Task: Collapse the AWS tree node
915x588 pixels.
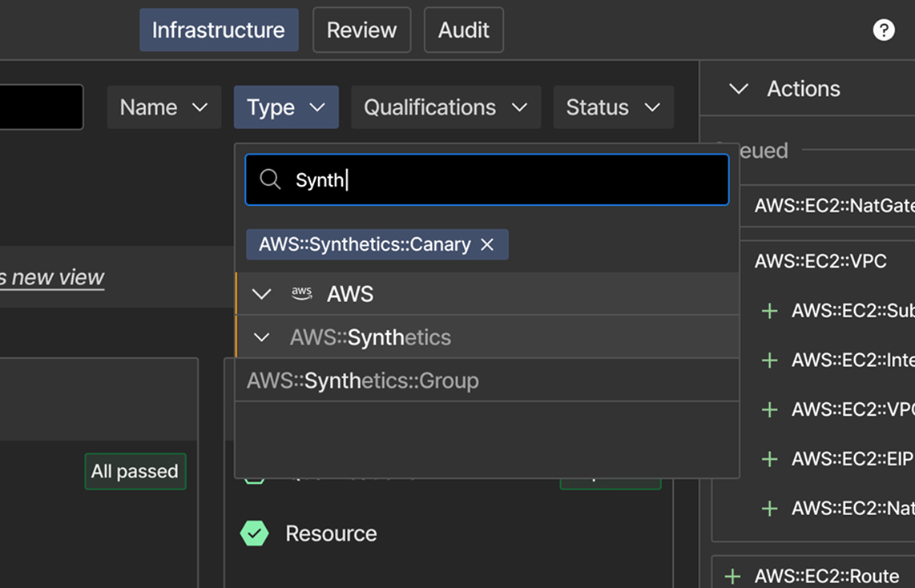Action: click(261, 294)
